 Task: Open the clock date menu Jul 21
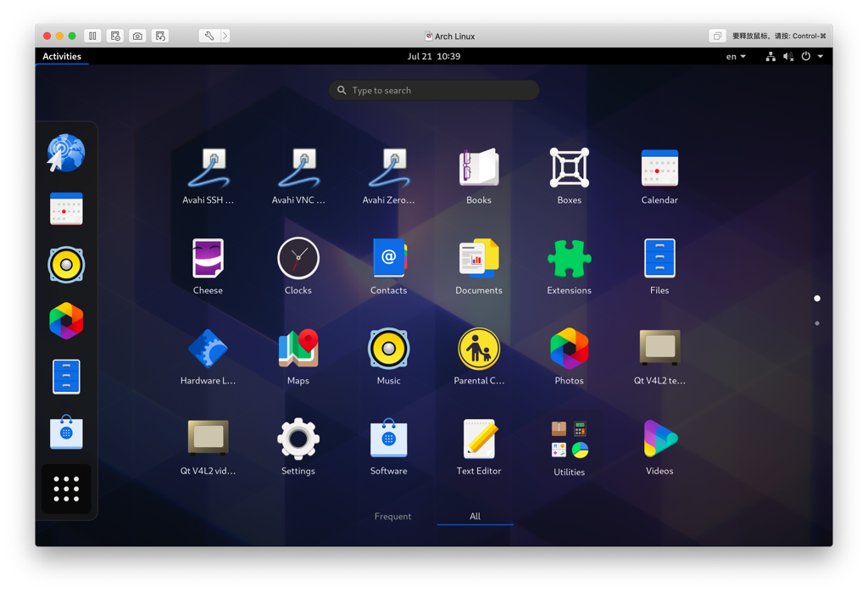(x=433, y=57)
